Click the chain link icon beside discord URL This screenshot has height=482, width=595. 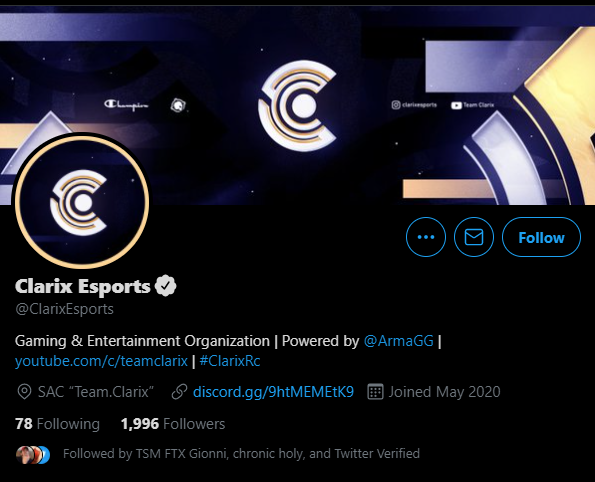point(179,392)
